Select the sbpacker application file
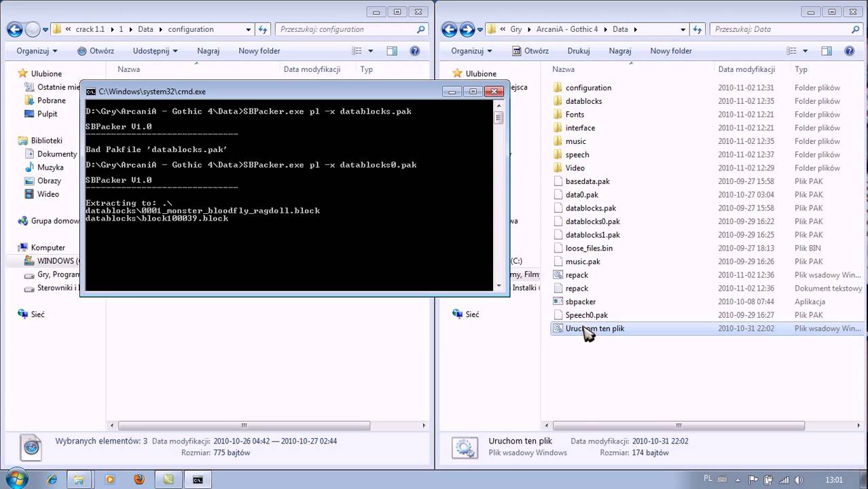Viewport: 868px width, 489px height. (580, 302)
